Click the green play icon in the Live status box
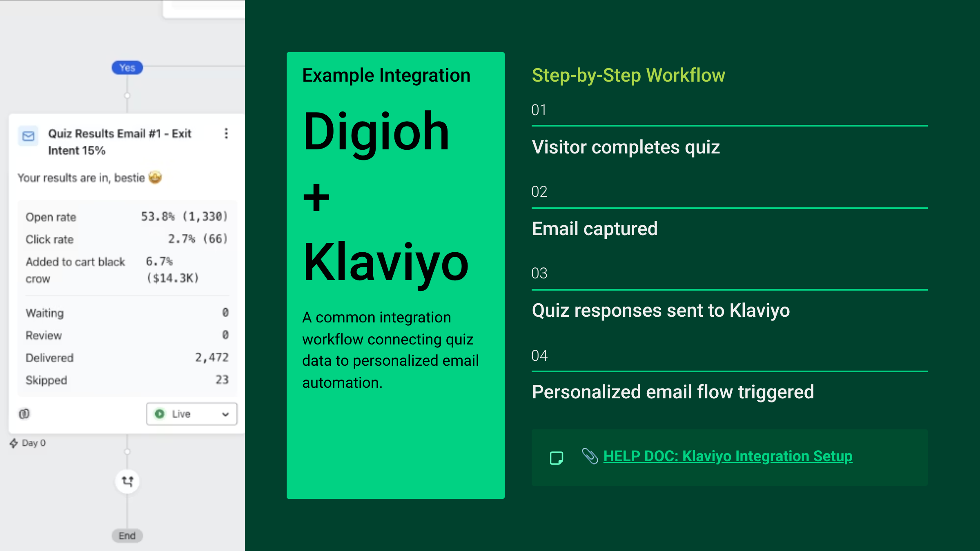 pos(160,414)
